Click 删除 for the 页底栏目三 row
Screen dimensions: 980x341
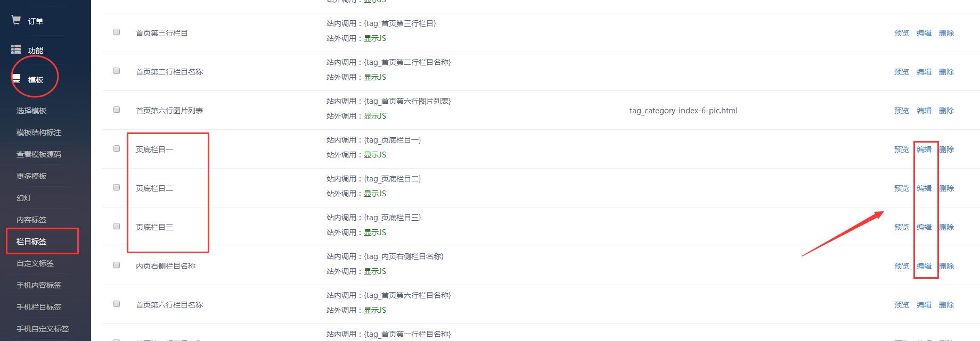(x=946, y=227)
